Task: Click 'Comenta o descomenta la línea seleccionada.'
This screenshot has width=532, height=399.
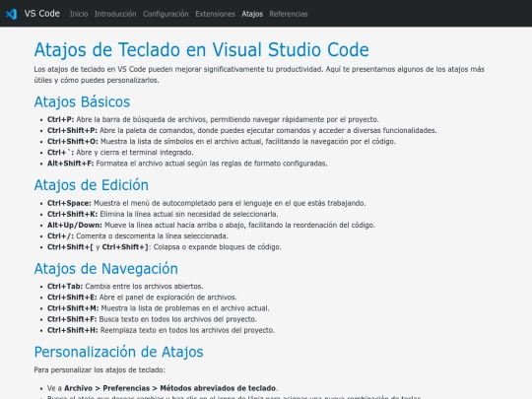Action: pos(152,235)
